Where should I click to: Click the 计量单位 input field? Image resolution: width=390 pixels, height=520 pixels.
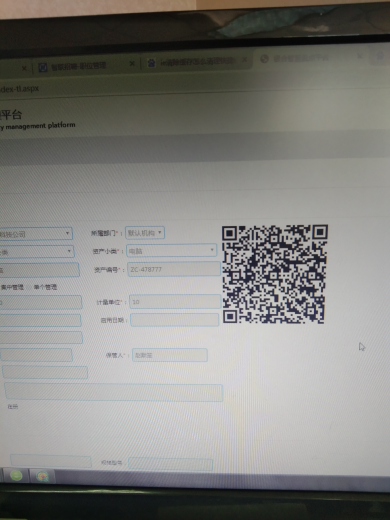click(x=175, y=302)
